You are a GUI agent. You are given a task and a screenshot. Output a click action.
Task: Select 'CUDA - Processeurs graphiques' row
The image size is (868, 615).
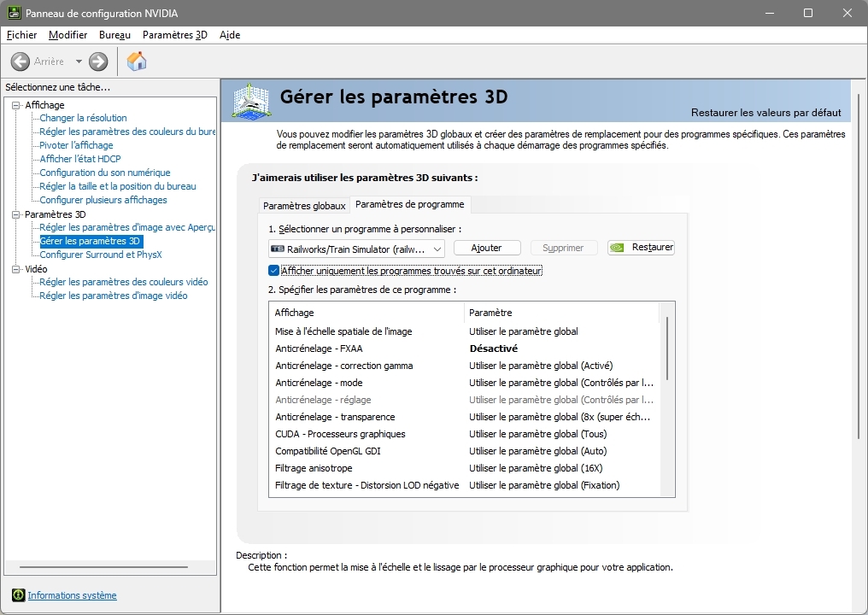coord(465,434)
